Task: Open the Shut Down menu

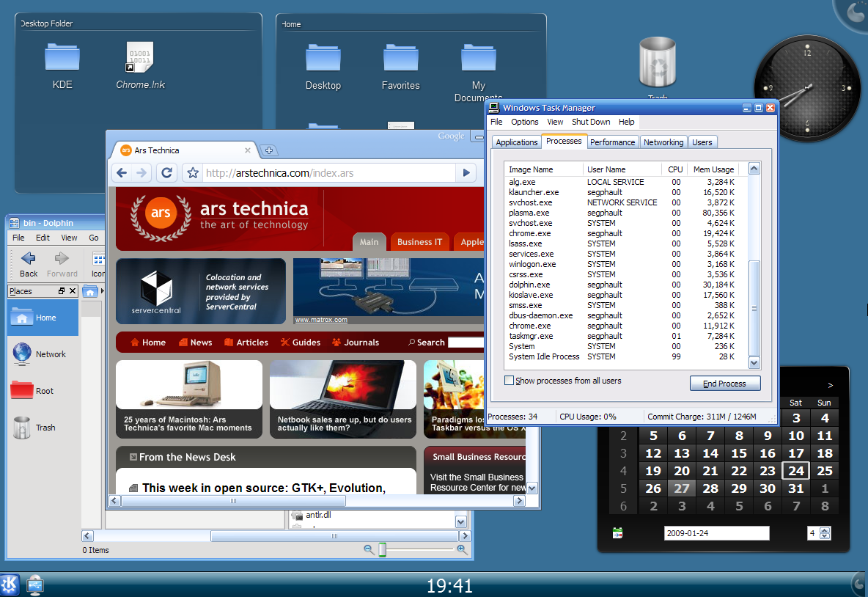Action: 591,122
